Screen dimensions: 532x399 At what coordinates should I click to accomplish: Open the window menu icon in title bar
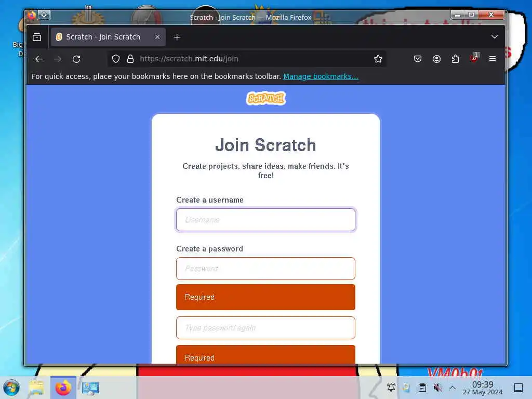coord(31,15)
